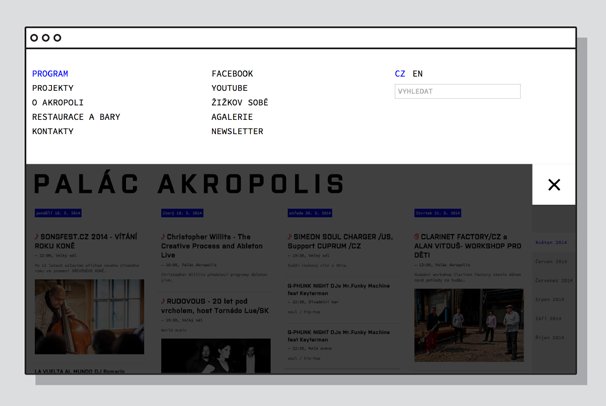The height and width of the screenshot is (406, 606).
Task: Open the PROGRAM menu item
Action: click(50, 74)
